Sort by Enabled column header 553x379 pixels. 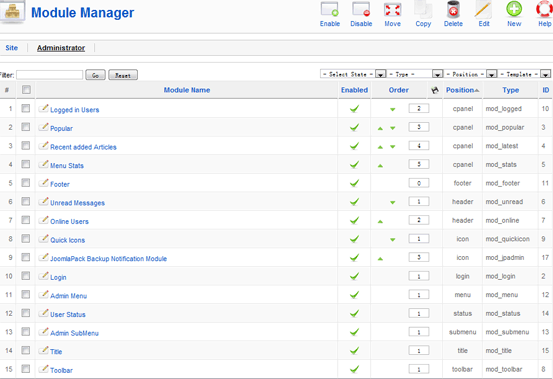tap(354, 90)
